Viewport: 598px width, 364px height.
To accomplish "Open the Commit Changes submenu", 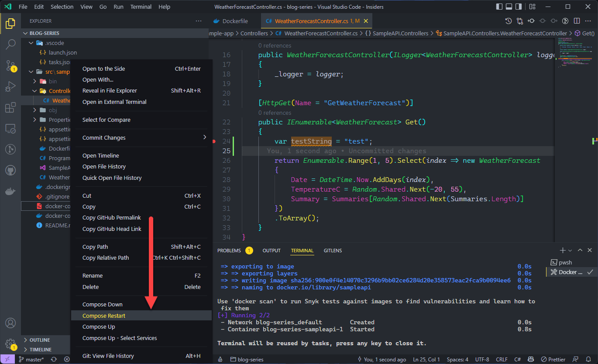I will [141, 137].
